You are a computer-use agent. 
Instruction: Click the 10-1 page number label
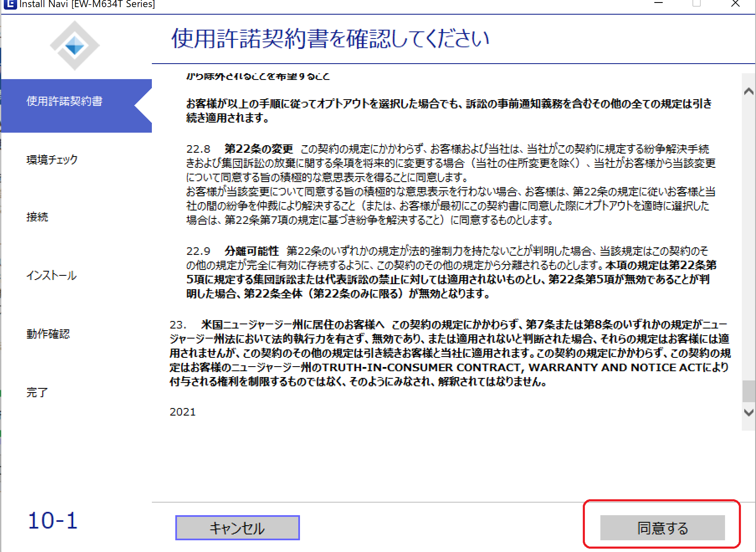53,521
